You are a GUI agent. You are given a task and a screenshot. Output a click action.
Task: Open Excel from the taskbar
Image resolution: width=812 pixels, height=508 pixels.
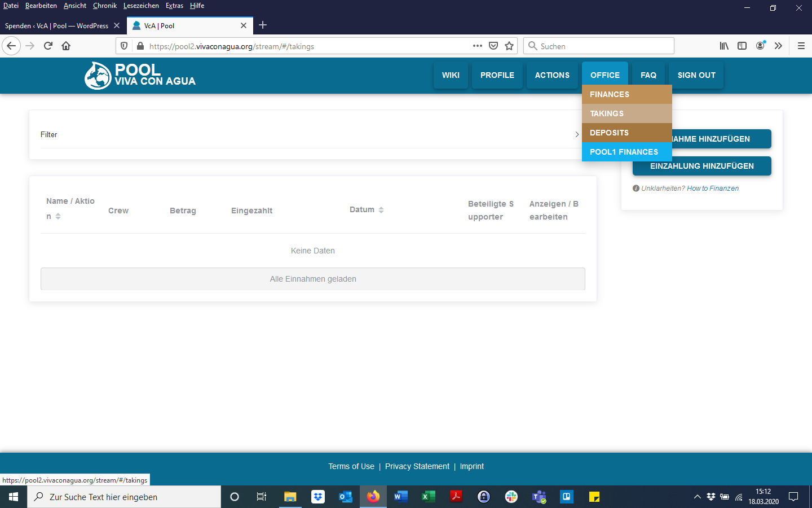[428, 497]
